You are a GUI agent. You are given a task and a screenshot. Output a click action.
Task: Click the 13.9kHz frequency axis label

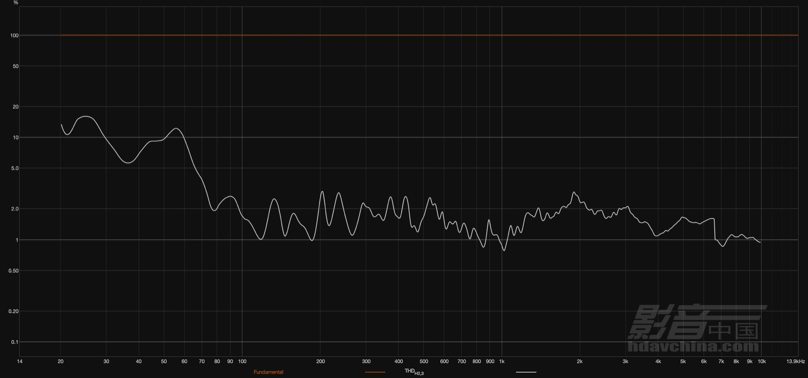pyautogui.click(x=796, y=362)
